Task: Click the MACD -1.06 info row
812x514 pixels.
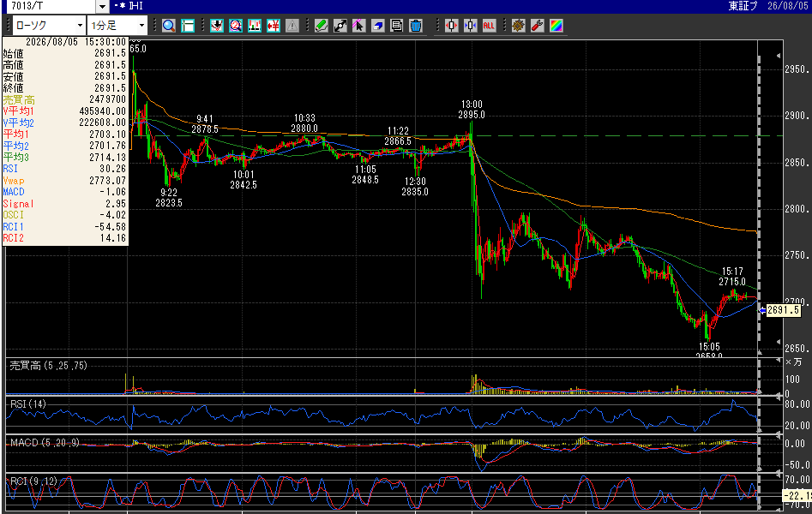Action: click(x=64, y=192)
